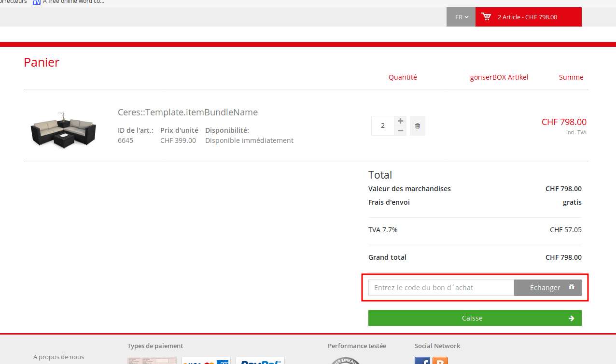Viewport: 616px width, 364px height.
Task: Click the orange social network icon
Action: (x=440, y=360)
